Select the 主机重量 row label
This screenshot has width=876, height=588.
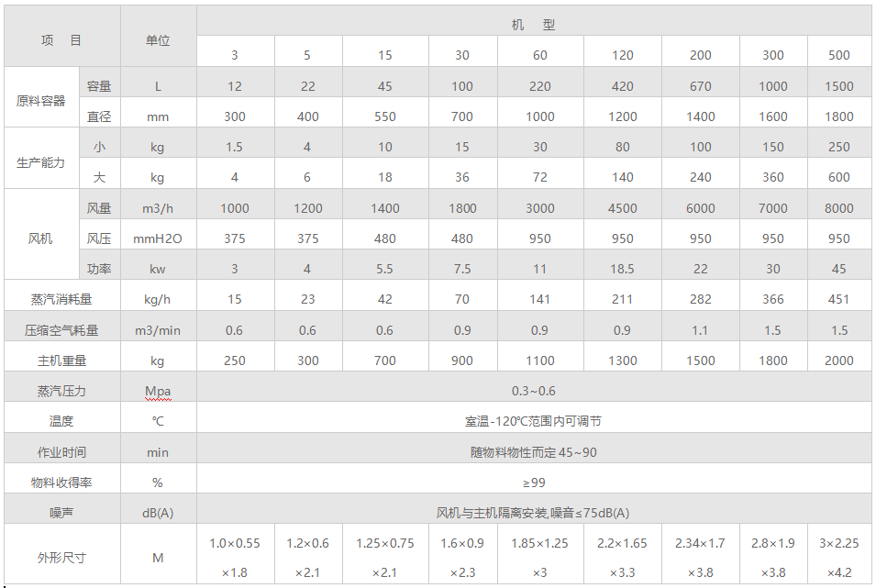[61, 361]
